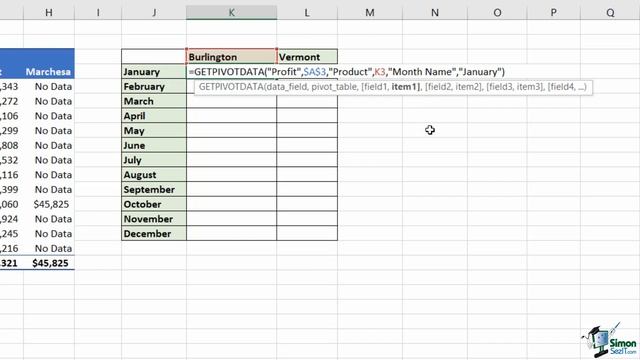The width and height of the screenshot is (640, 360).
Task: Click the Burlington header cell
Action: [x=231, y=57]
